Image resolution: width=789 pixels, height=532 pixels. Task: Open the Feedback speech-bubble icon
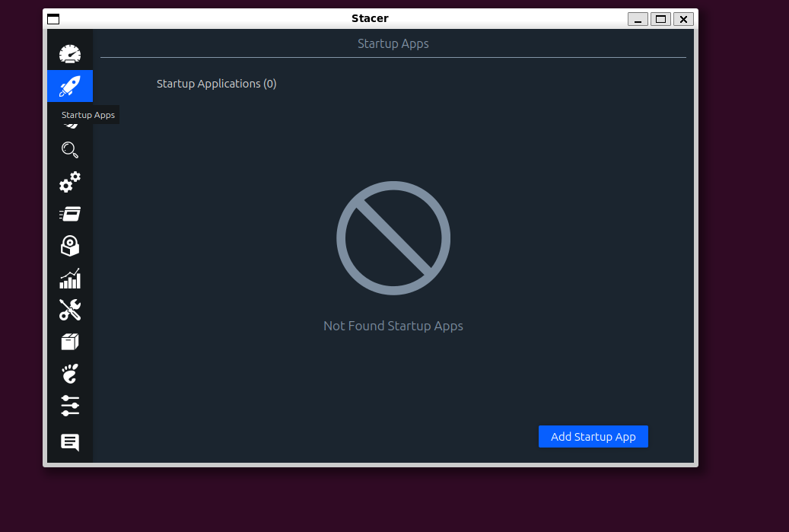pyautogui.click(x=69, y=441)
